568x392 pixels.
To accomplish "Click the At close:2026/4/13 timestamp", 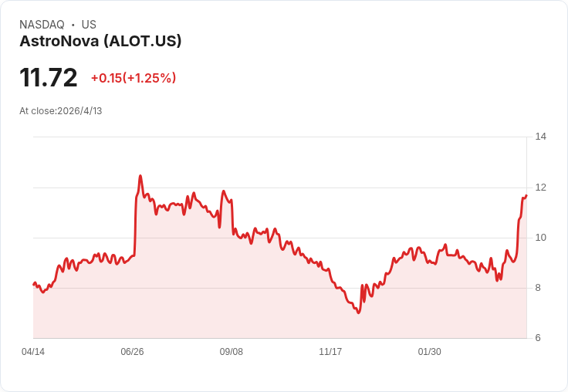I will click(x=61, y=111).
